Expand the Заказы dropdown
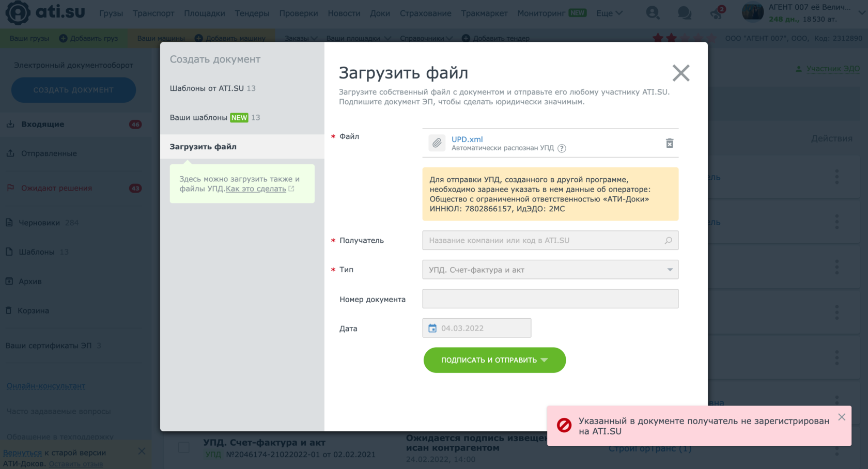This screenshot has width=868, height=469. click(x=301, y=38)
